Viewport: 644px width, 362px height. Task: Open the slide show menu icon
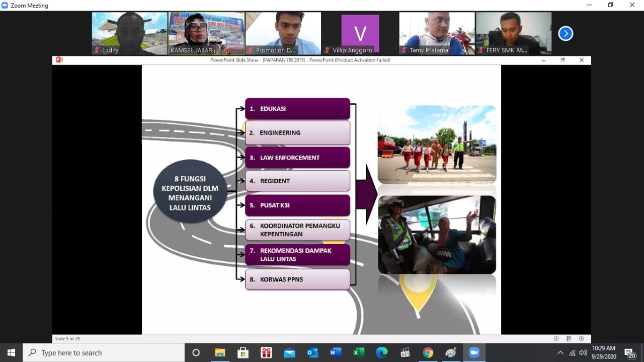point(569,338)
